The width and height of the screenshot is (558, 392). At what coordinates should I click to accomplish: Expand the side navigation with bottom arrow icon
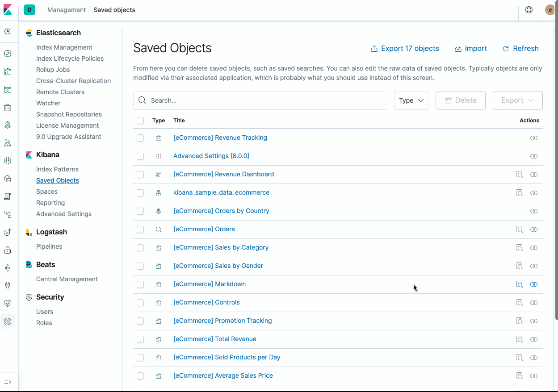click(8, 382)
